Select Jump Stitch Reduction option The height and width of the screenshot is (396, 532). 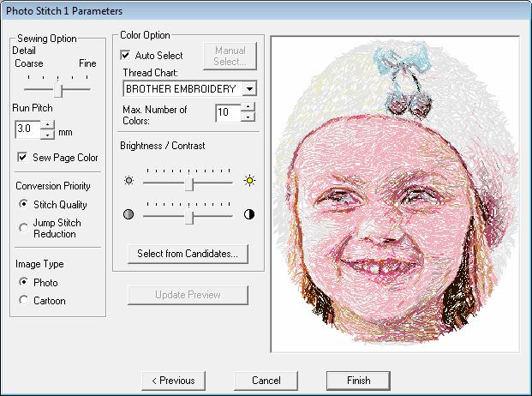click(23, 228)
